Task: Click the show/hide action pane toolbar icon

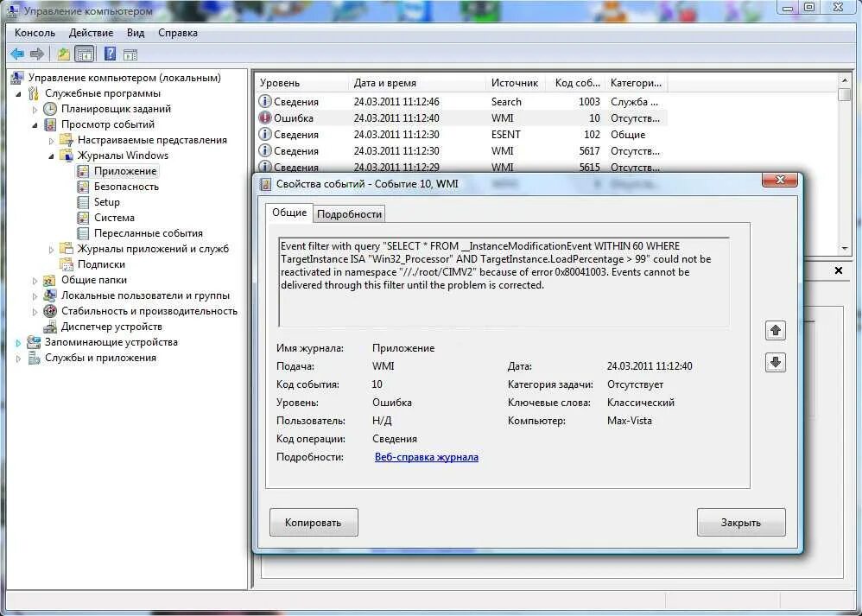Action: pyautogui.click(x=130, y=54)
